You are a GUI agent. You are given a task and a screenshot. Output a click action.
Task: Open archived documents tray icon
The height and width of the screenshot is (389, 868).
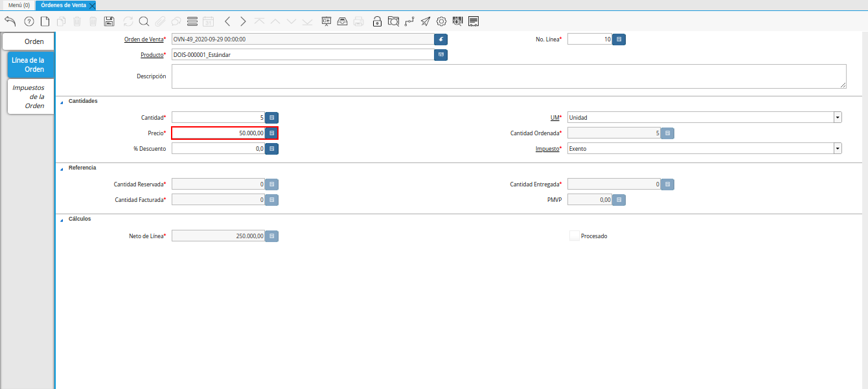342,21
